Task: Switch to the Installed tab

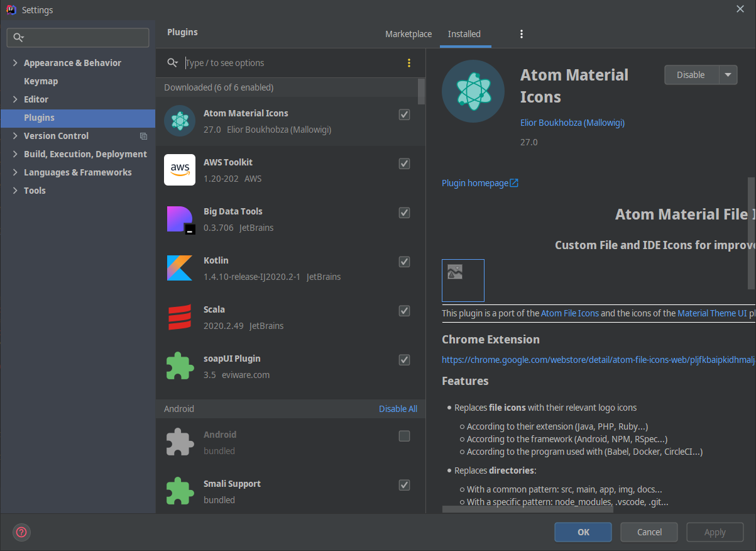Action: tap(464, 34)
